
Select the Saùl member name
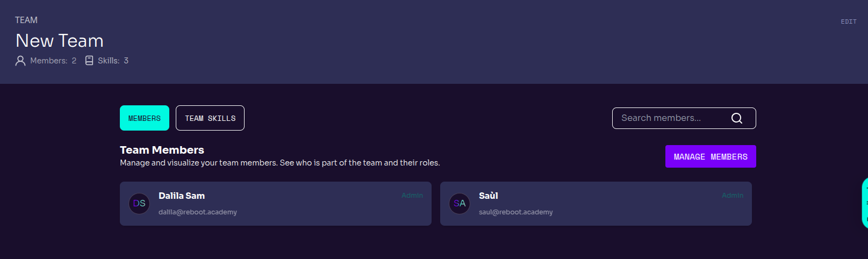tap(489, 196)
